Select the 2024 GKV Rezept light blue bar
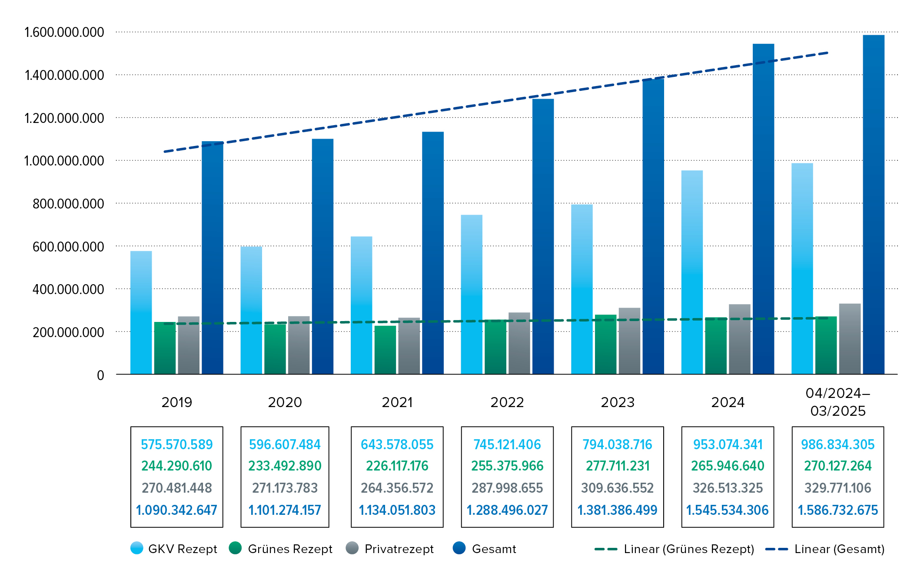924x580 pixels. pyautogui.click(x=692, y=272)
